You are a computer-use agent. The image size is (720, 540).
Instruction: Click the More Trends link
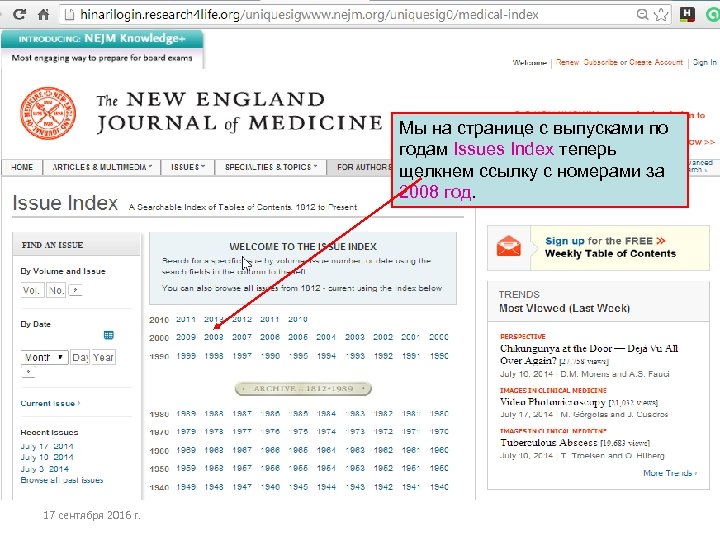point(670,473)
